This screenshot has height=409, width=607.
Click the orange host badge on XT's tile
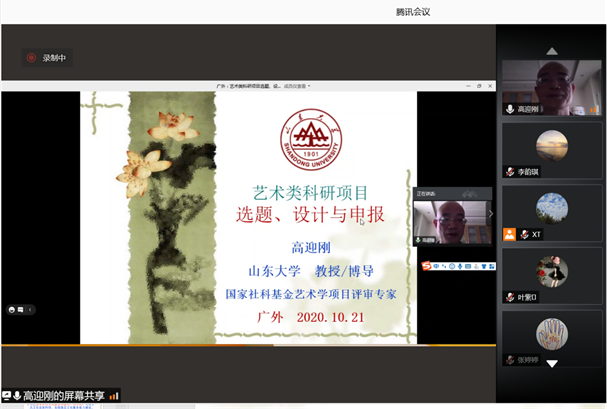tap(510, 234)
